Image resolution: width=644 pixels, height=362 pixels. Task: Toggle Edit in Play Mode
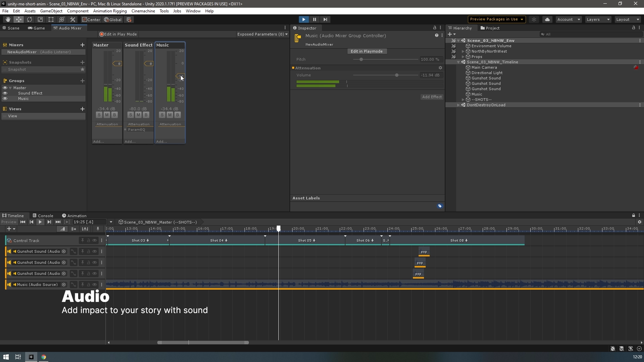click(x=118, y=34)
